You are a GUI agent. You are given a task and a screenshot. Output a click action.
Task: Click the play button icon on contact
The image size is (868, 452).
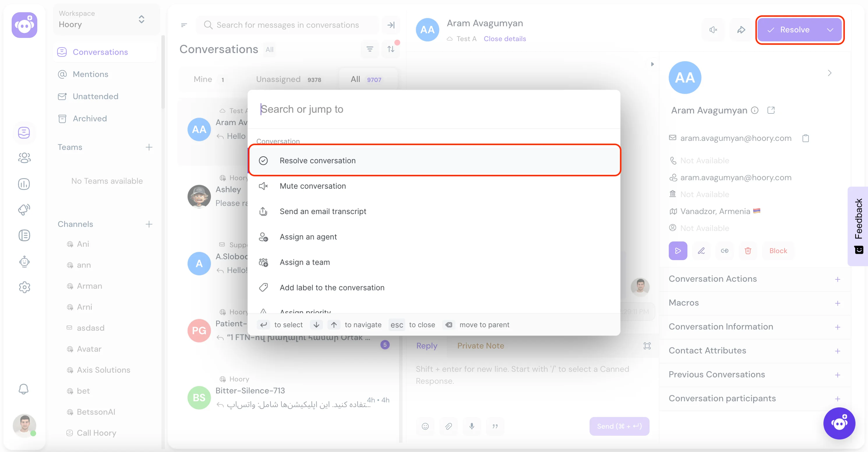pos(679,250)
